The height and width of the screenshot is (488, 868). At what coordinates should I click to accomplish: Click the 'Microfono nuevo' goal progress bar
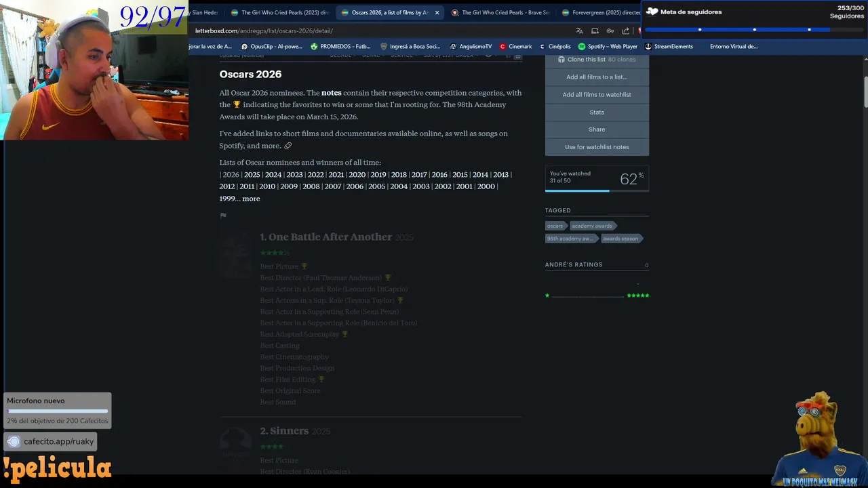pos(58,411)
